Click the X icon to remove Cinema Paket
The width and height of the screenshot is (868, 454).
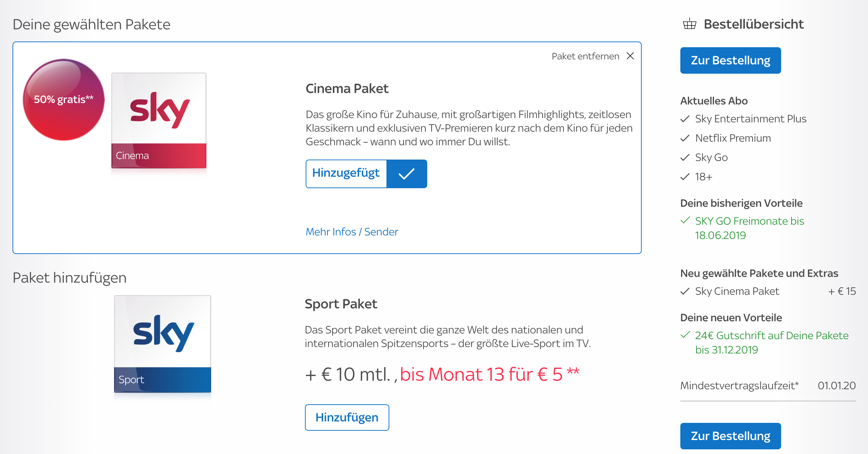click(630, 56)
